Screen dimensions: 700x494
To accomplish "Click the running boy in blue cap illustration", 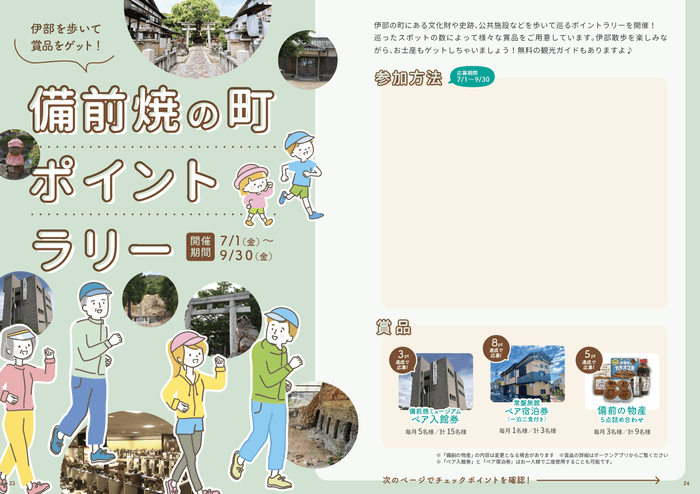I will coord(300,174).
